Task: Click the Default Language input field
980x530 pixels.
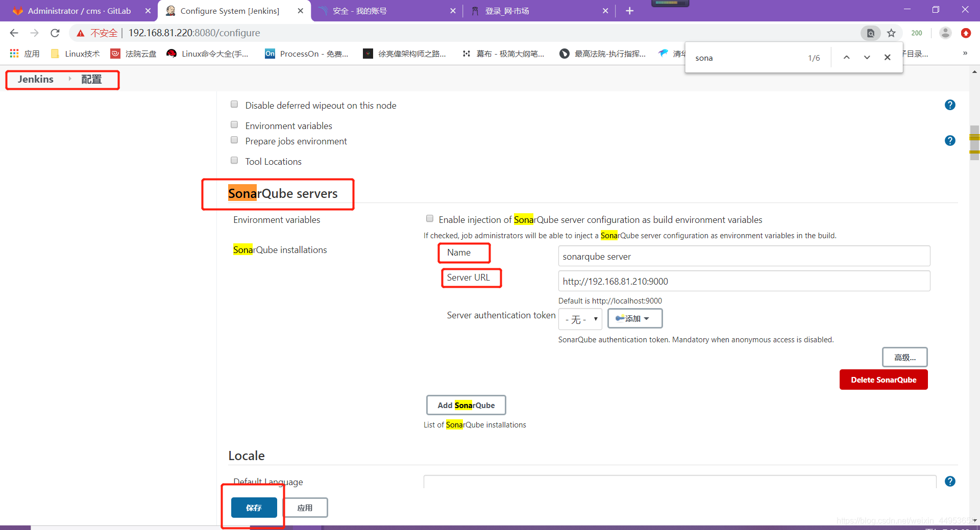Action: (x=680, y=482)
